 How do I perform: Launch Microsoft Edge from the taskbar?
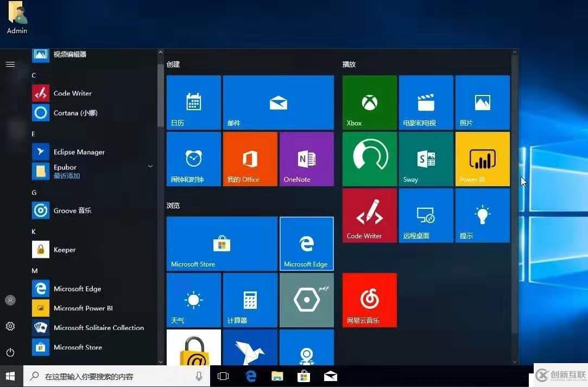point(250,376)
